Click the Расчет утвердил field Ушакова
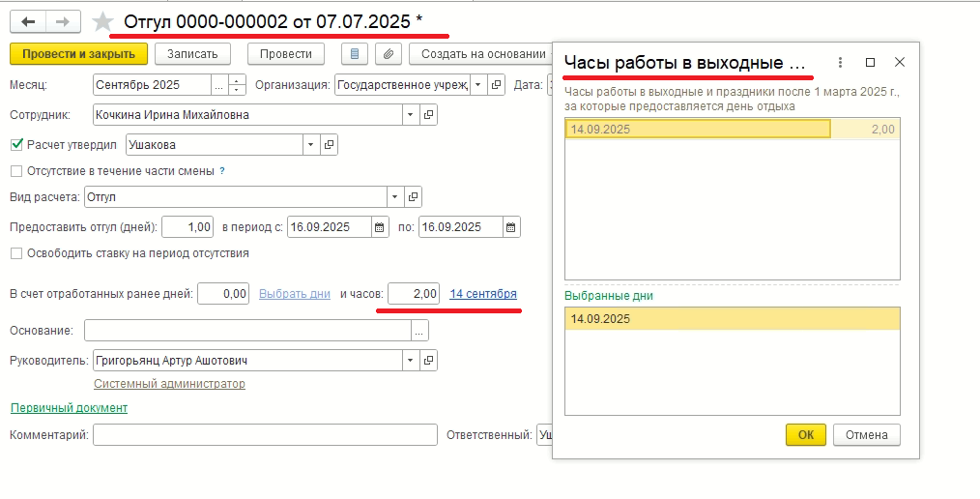This screenshot has height=499, width=980. point(215,145)
